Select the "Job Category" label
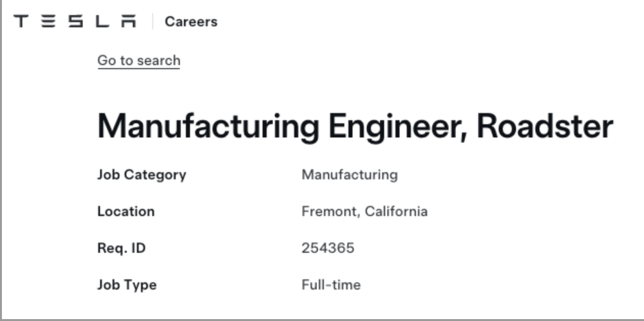 [x=141, y=175]
